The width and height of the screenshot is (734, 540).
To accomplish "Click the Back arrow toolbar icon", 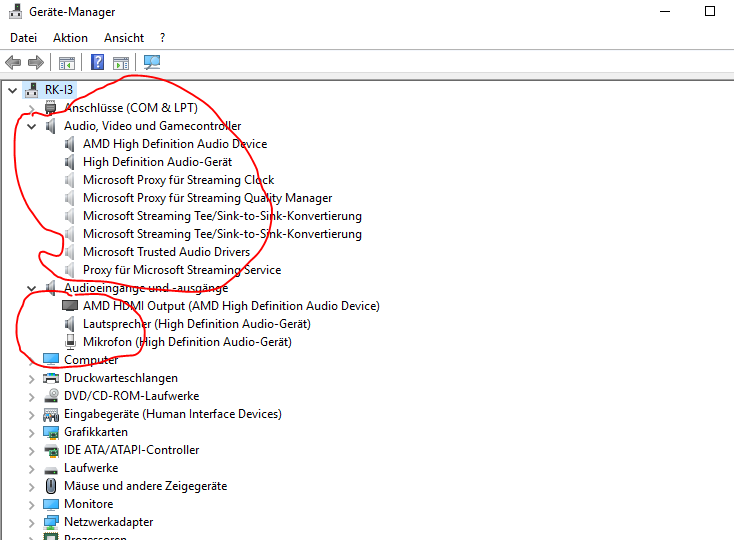I will [13, 62].
